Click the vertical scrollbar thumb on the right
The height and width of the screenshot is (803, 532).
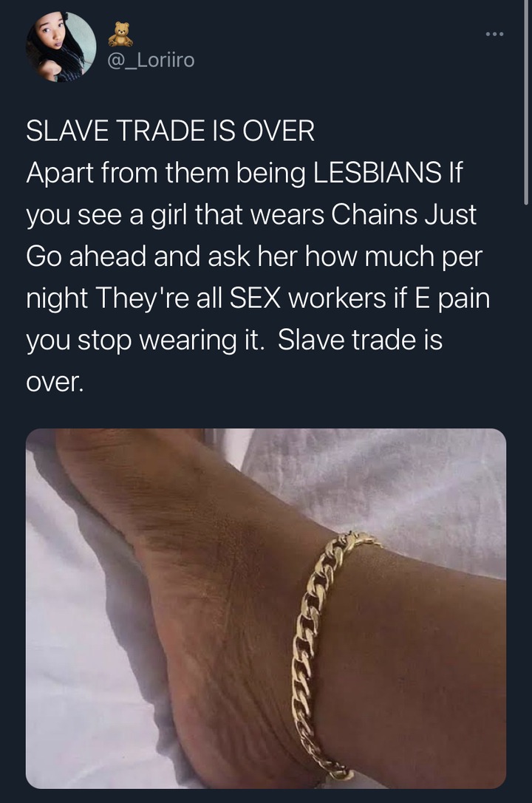526,103
